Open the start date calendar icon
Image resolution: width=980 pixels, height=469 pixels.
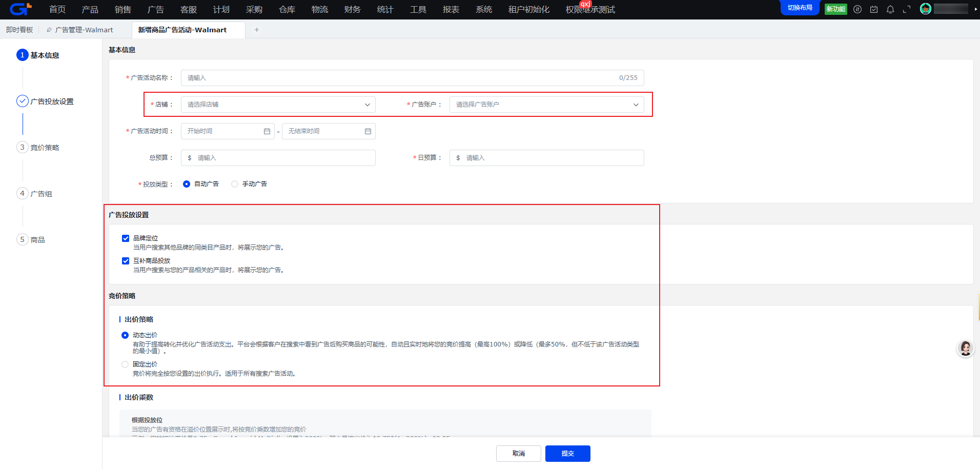(x=267, y=131)
